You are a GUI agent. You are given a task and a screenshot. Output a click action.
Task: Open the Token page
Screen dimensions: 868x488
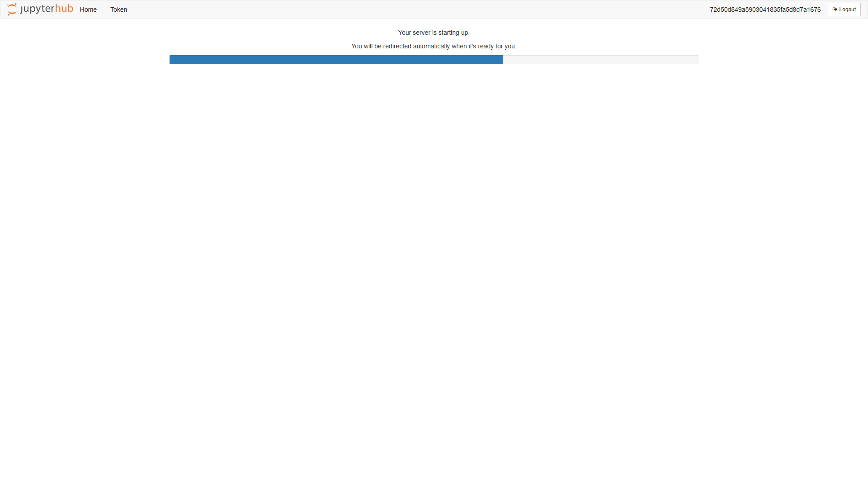(x=118, y=9)
